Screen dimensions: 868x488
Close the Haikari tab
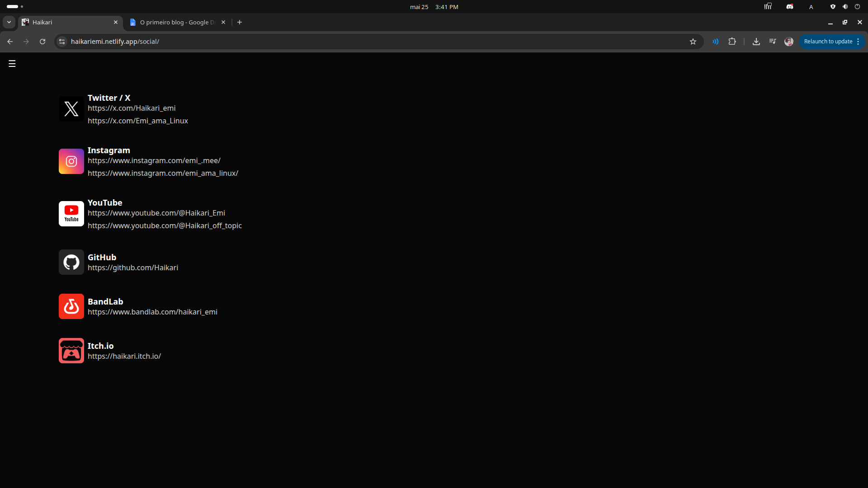(116, 22)
